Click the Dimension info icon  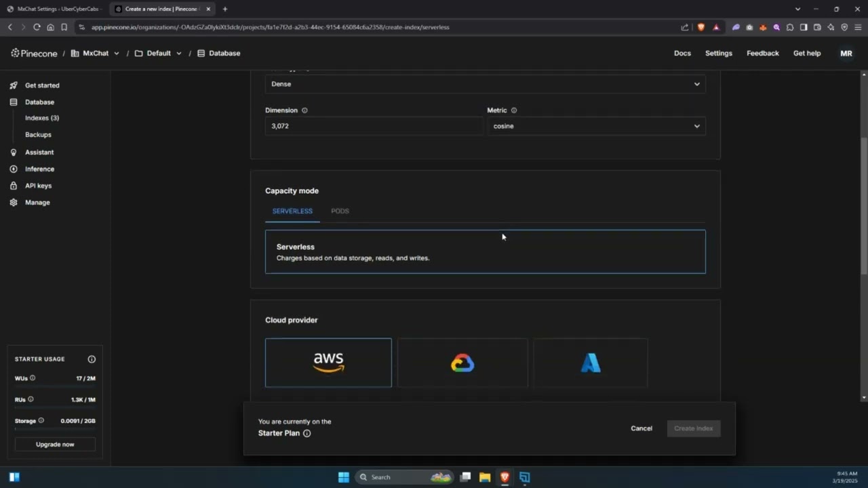point(304,110)
